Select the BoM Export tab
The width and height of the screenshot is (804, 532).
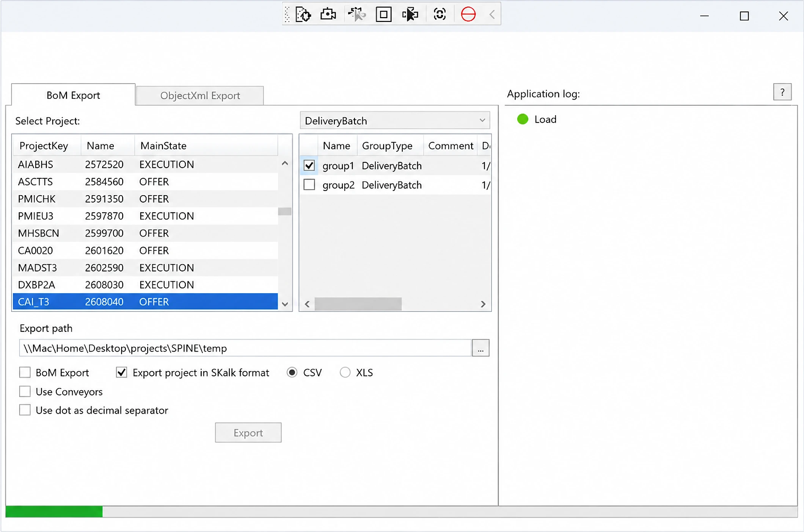pos(73,95)
